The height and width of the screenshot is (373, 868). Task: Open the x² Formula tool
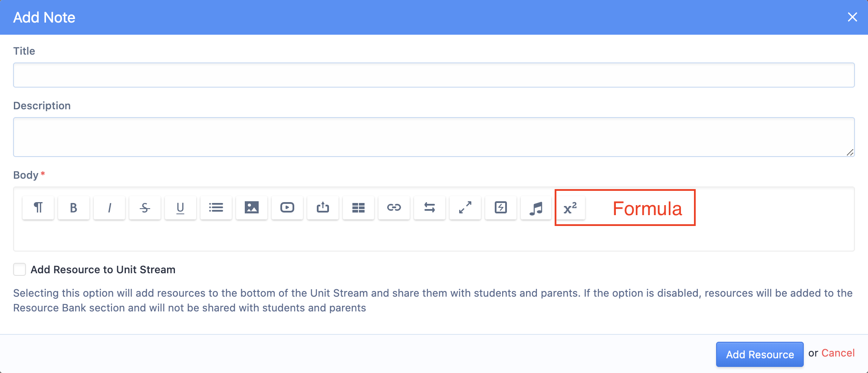pos(570,208)
